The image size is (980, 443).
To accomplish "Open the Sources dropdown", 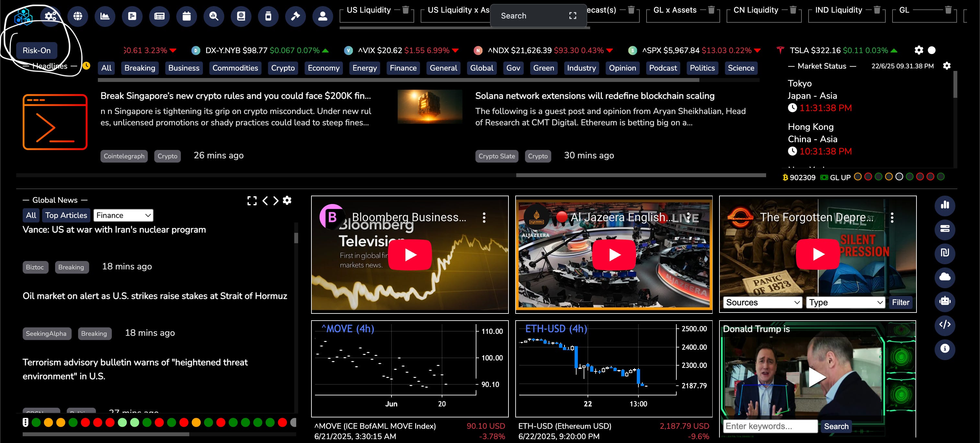I will click(x=763, y=302).
